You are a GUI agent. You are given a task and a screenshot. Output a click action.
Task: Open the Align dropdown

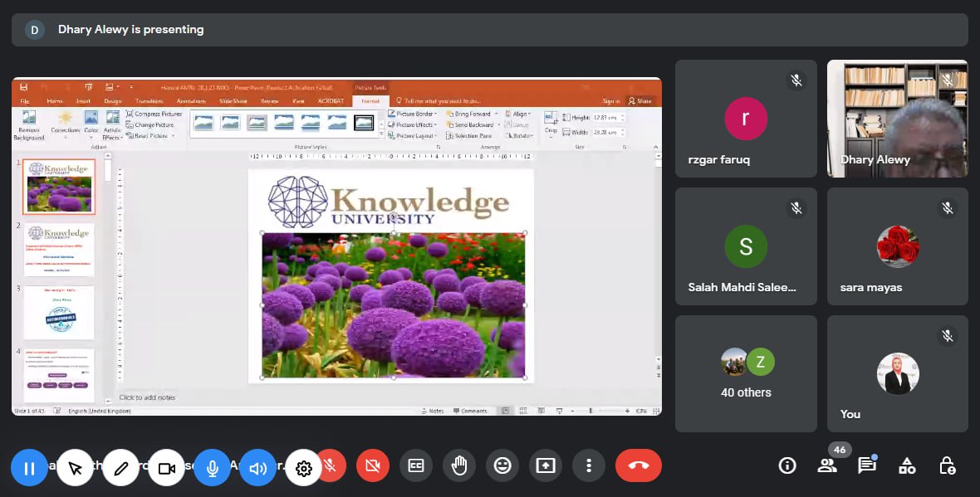click(518, 115)
